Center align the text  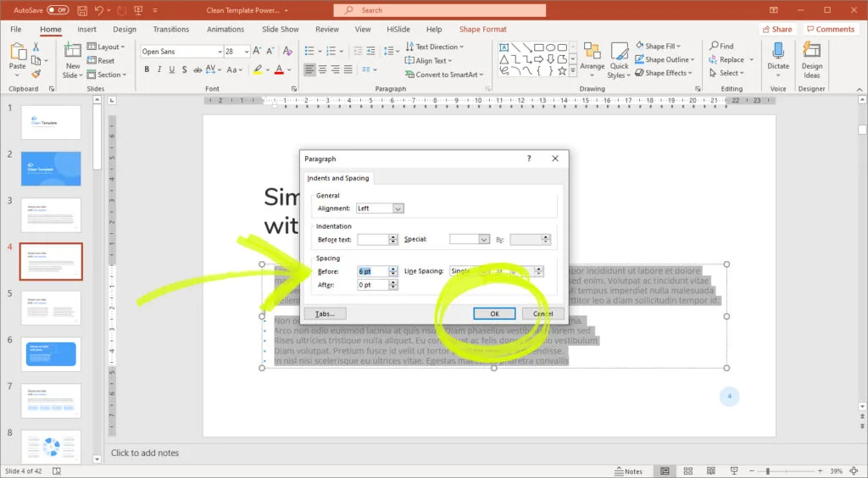pos(322,69)
